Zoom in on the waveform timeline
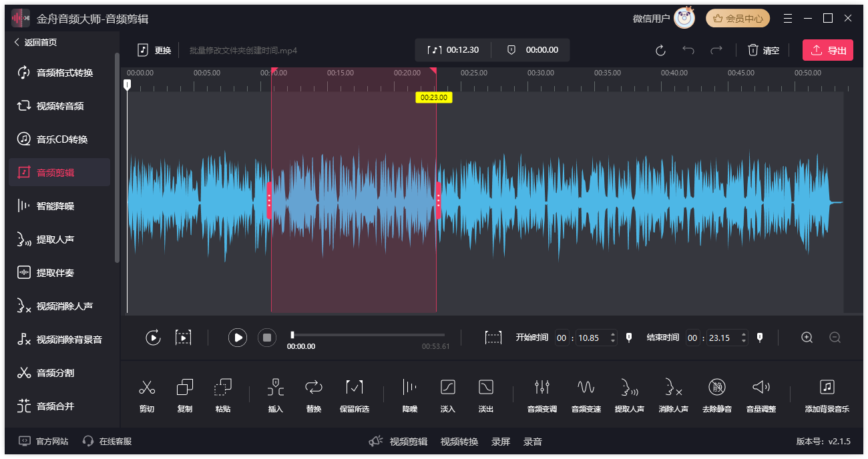 (807, 338)
